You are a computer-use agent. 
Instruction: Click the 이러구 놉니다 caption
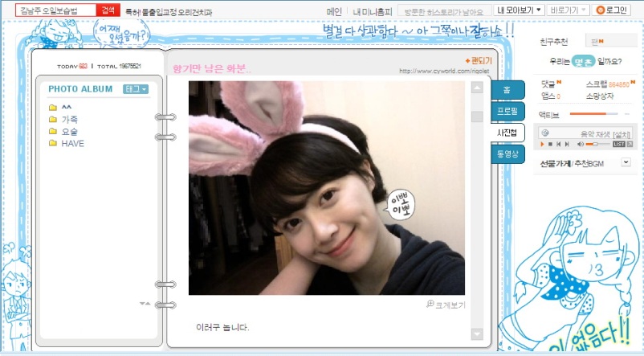pos(222,327)
